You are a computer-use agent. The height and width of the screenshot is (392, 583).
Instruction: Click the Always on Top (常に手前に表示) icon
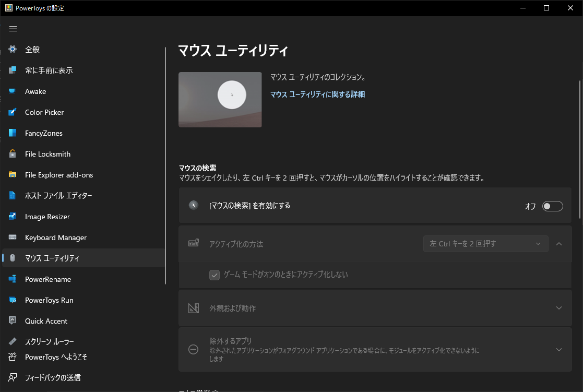(13, 70)
